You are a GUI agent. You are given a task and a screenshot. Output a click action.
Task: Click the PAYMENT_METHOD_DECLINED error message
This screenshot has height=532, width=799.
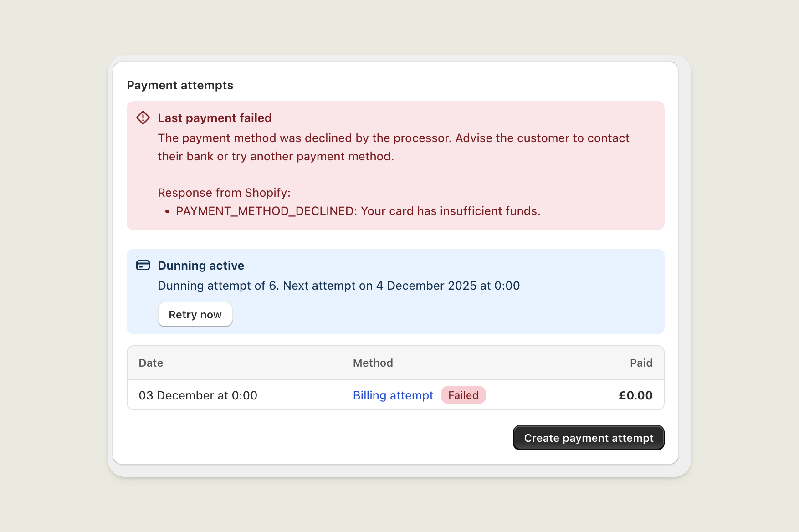(x=358, y=211)
